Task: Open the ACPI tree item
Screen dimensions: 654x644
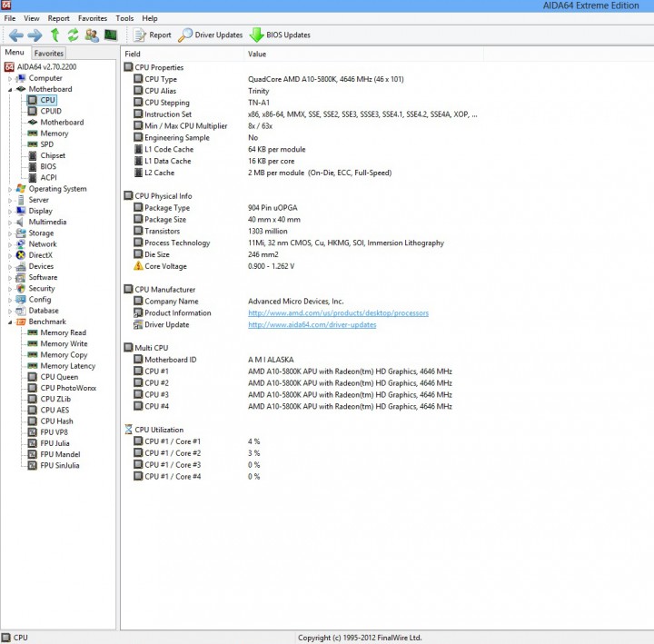Action: 43,178
